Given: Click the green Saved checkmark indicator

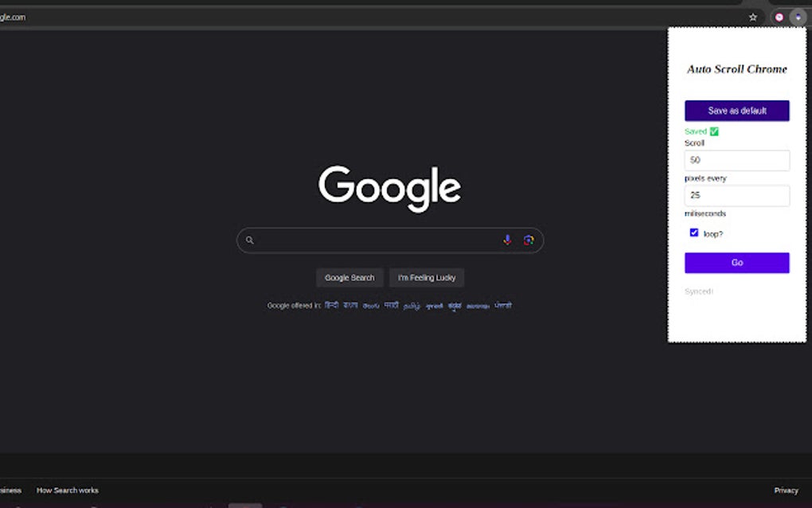Looking at the screenshot, I should click(x=714, y=131).
